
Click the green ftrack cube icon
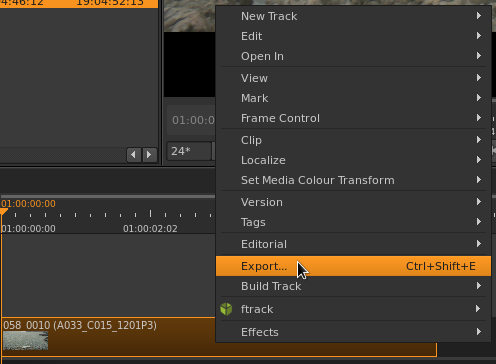[226, 309]
